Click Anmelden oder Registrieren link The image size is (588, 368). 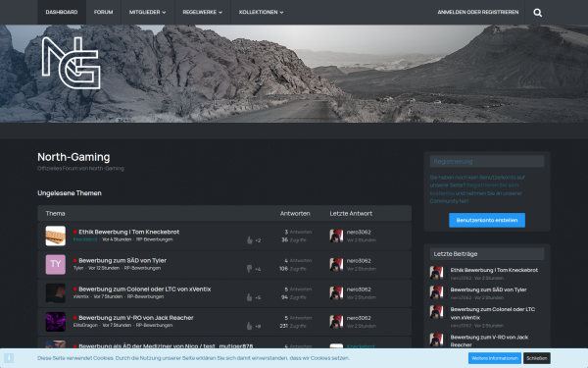[478, 12]
